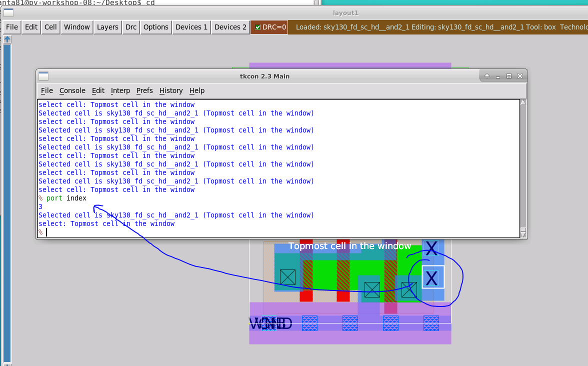Open the Options menu
Viewport: 588px width, 366px height.
[x=156, y=27]
